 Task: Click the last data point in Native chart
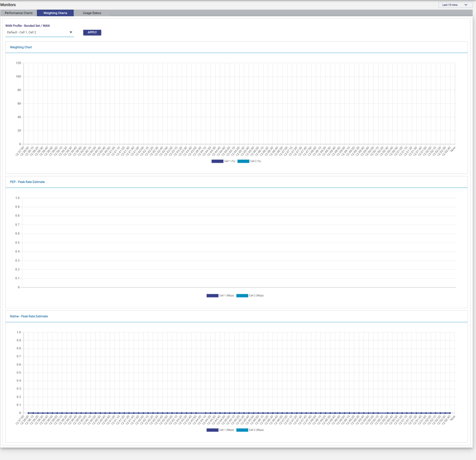coord(450,413)
